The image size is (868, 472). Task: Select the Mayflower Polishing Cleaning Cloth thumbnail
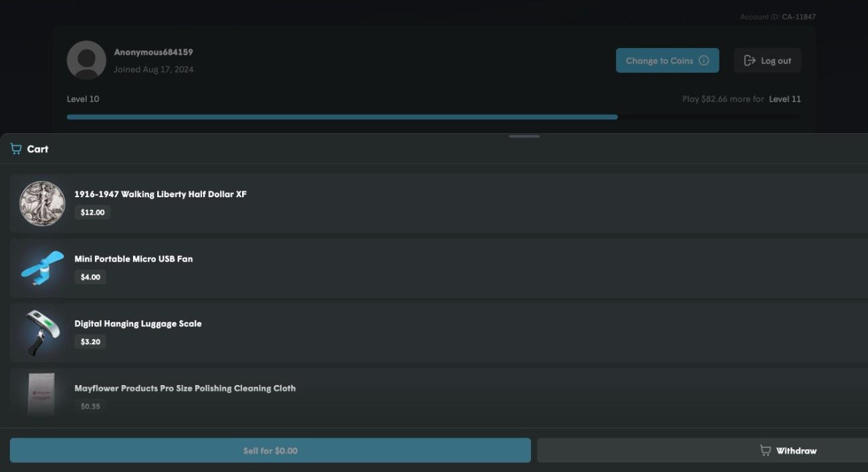42,395
